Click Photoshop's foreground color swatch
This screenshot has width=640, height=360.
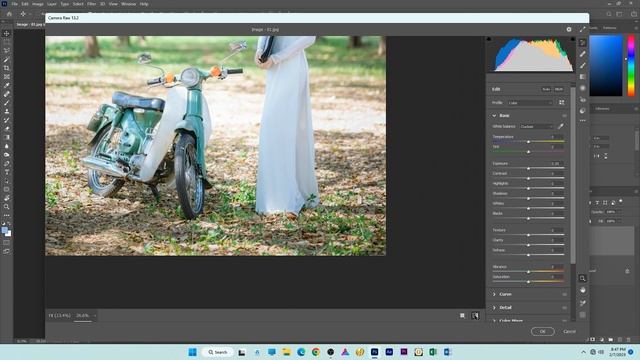coord(5,231)
